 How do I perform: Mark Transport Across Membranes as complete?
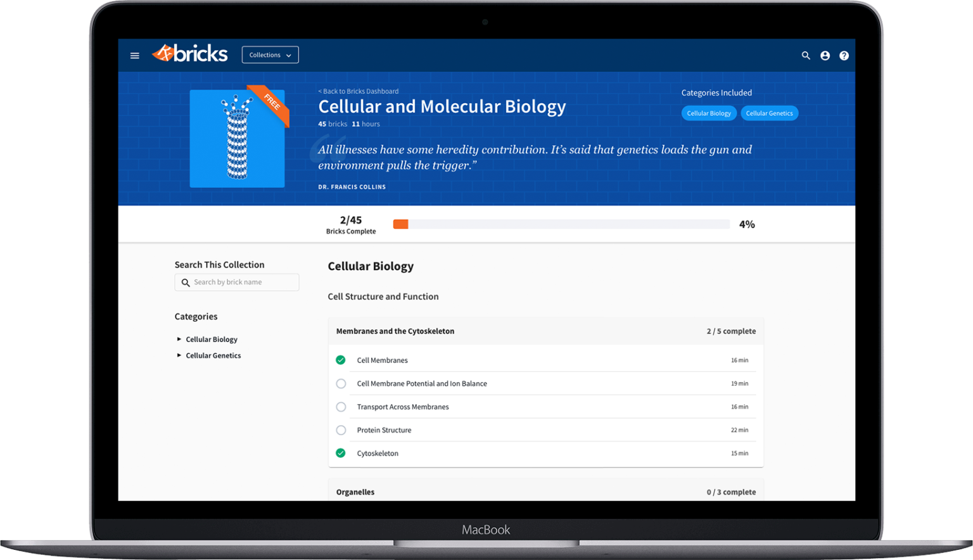[341, 407]
